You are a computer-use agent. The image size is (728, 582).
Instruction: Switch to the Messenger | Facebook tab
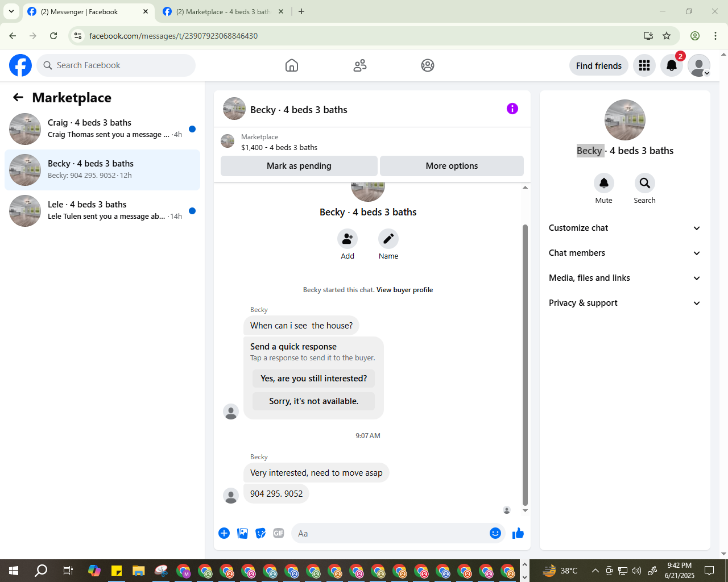(x=88, y=11)
